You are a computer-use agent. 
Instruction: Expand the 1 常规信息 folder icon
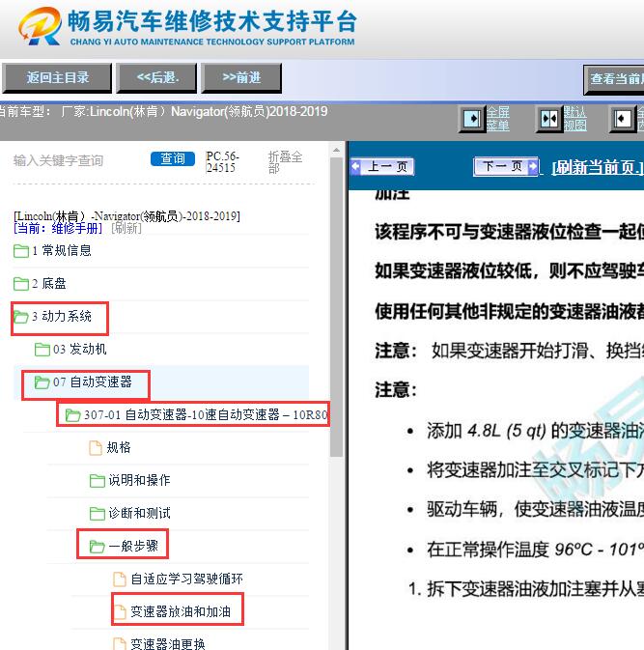tap(20, 251)
